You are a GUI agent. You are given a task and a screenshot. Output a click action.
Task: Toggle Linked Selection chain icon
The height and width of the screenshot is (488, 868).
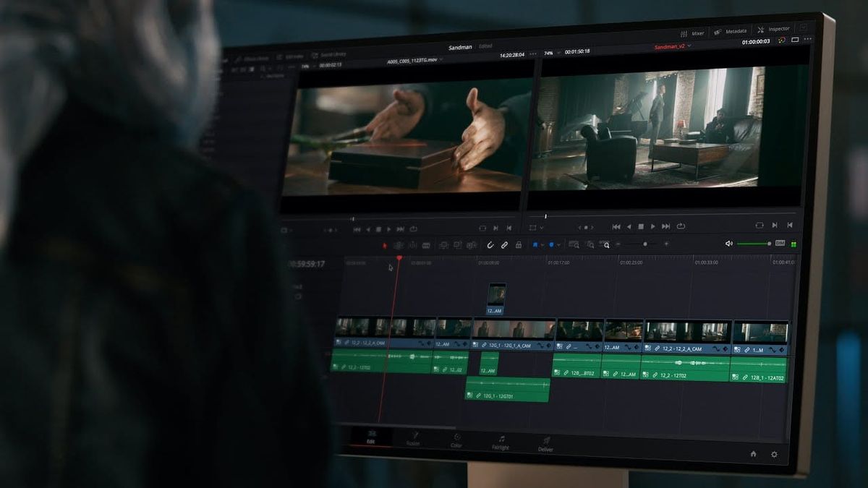click(x=504, y=245)
